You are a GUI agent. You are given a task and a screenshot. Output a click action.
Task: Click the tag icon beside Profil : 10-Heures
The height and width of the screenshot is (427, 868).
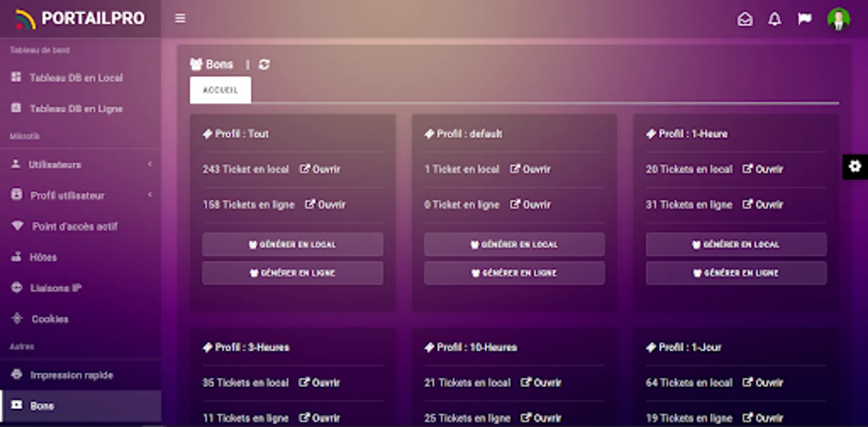point(429,347)
